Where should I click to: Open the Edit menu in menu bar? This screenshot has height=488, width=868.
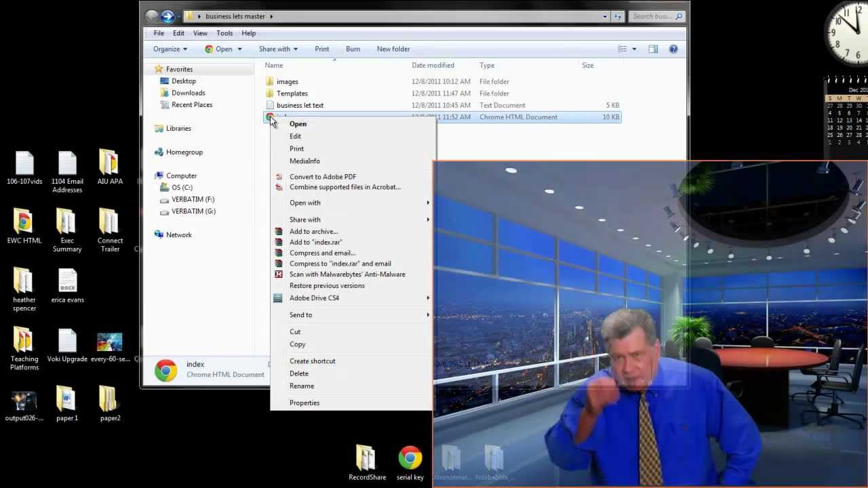click(178, 33)
